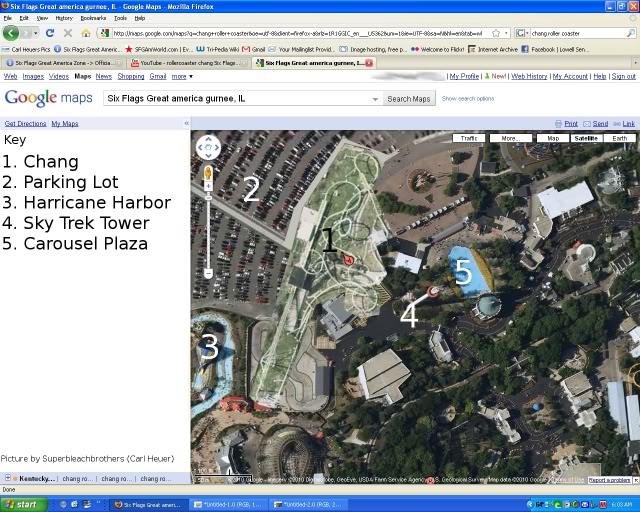Switch to Earth view
The height and width of the screenshot is (512, 640).
[620, 138]
